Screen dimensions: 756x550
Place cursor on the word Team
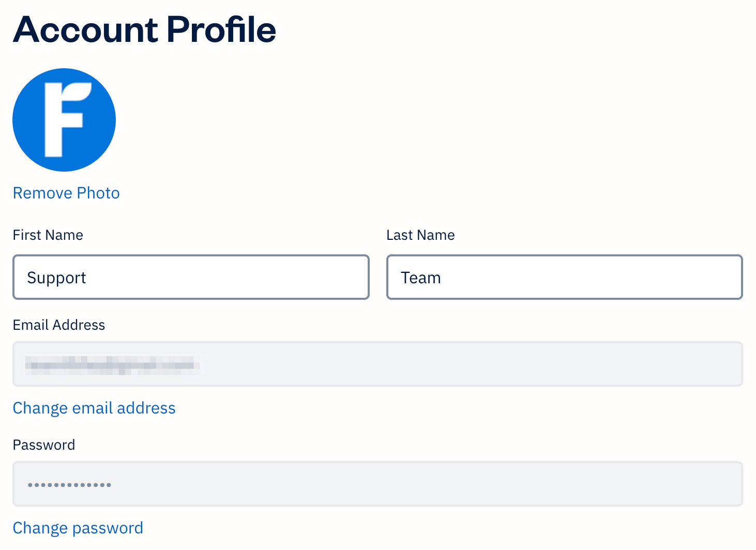pyautogui.click(x=420, y=278)
